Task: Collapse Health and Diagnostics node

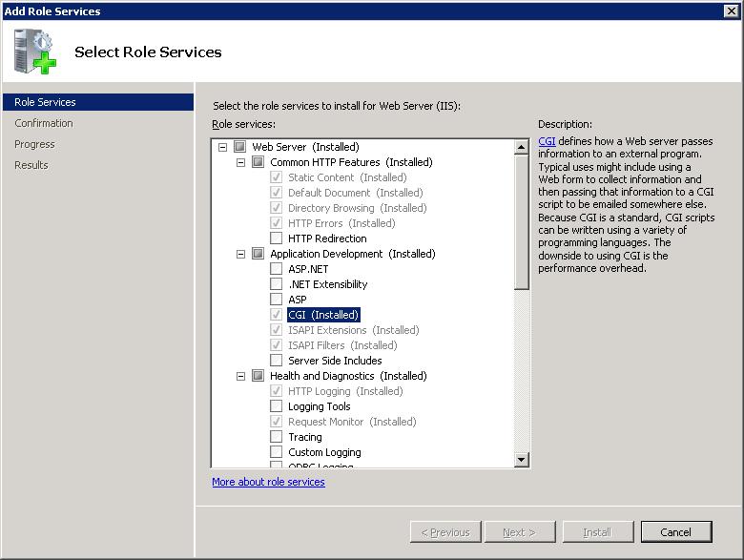Action: point(240,376)
